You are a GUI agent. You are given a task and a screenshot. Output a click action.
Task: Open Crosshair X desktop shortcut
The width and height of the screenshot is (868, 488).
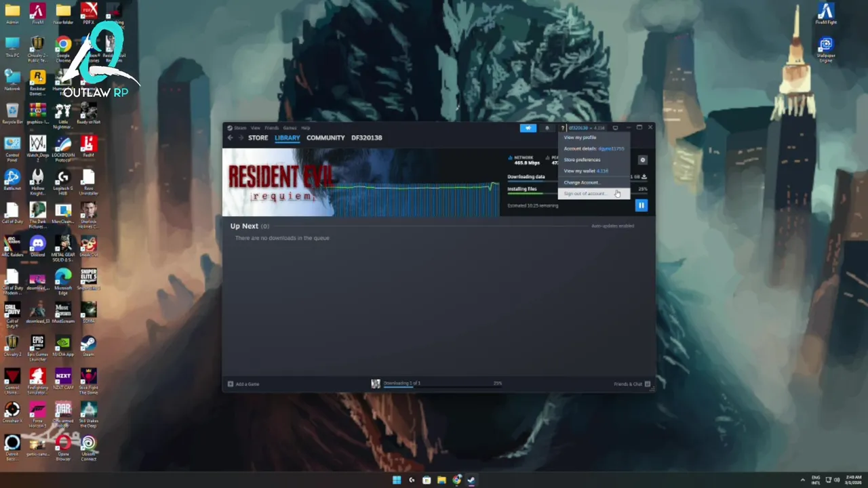click(x=12, y=412)
